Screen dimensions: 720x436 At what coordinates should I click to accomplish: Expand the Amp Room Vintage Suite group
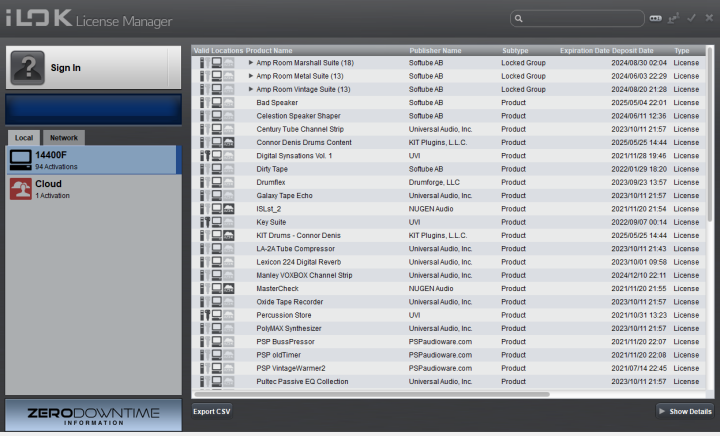(x=251, y=89)
